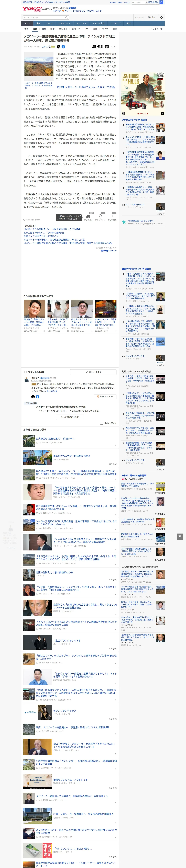Open the みんなの意見 navigation tab
This screenshot has height=868, width=186.
98,24
